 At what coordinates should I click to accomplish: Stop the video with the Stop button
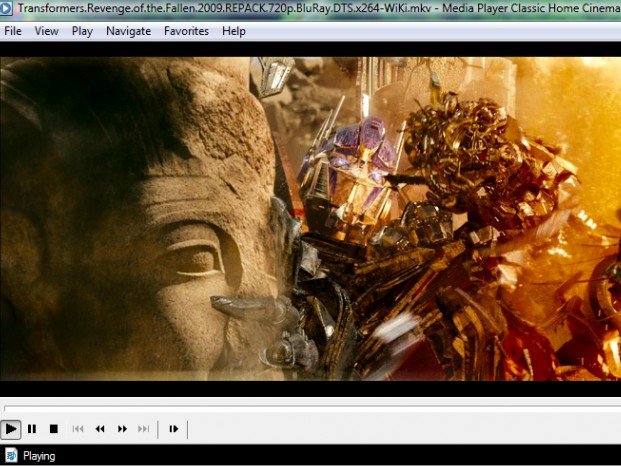pyautogui.click(x=54, y=429)
